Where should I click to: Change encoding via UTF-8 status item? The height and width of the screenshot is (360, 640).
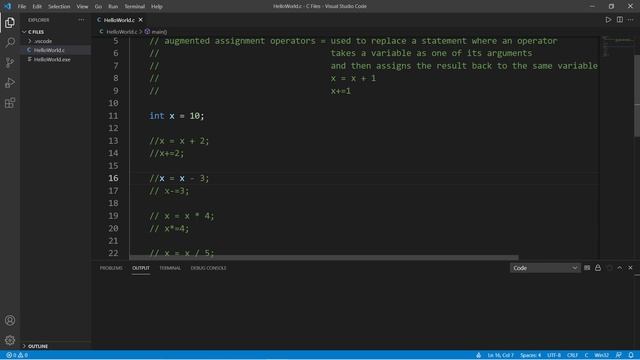[554, 355]
